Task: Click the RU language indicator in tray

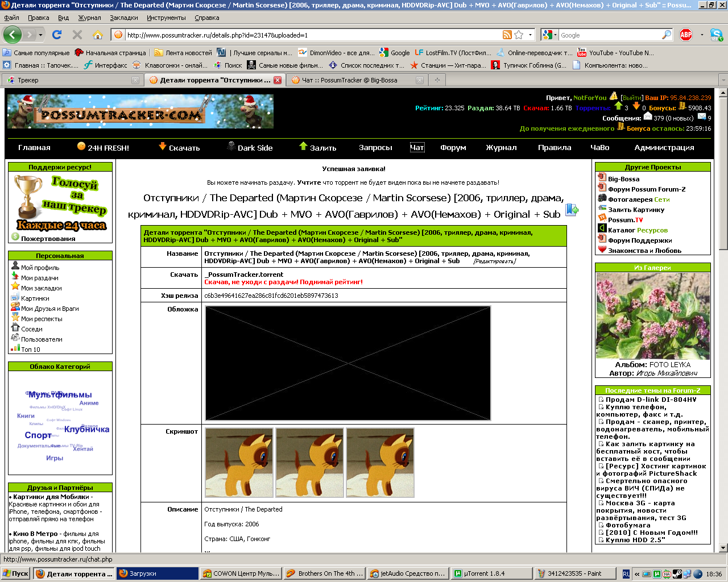Action: tap(626, 574)
